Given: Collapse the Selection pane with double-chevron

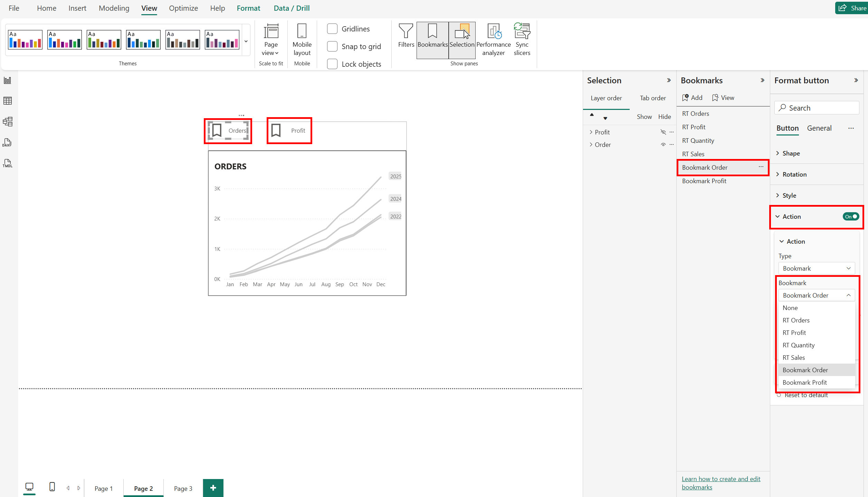Looking at the screenshot, I should tap(669, 80).
